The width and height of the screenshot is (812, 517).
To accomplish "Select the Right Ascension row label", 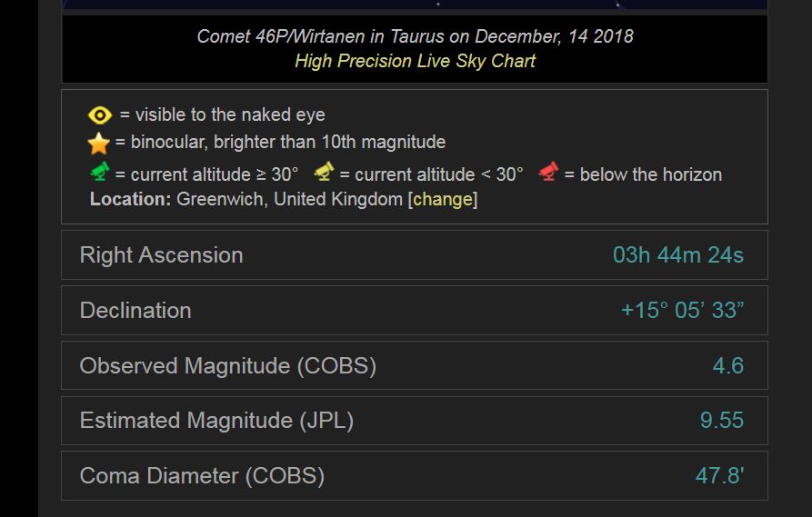I will [161, 255].
